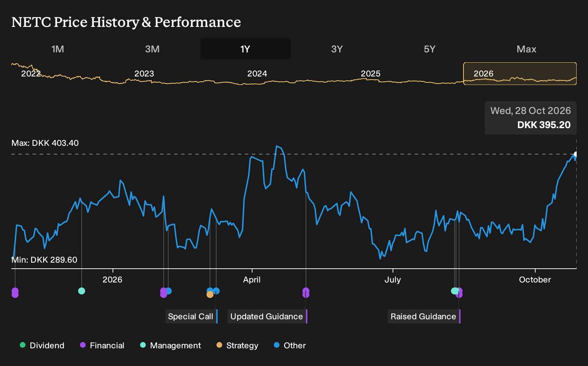Screen dimensions: 588x366
Task: Show the Max price history
Action: click(x=526, y=49)
